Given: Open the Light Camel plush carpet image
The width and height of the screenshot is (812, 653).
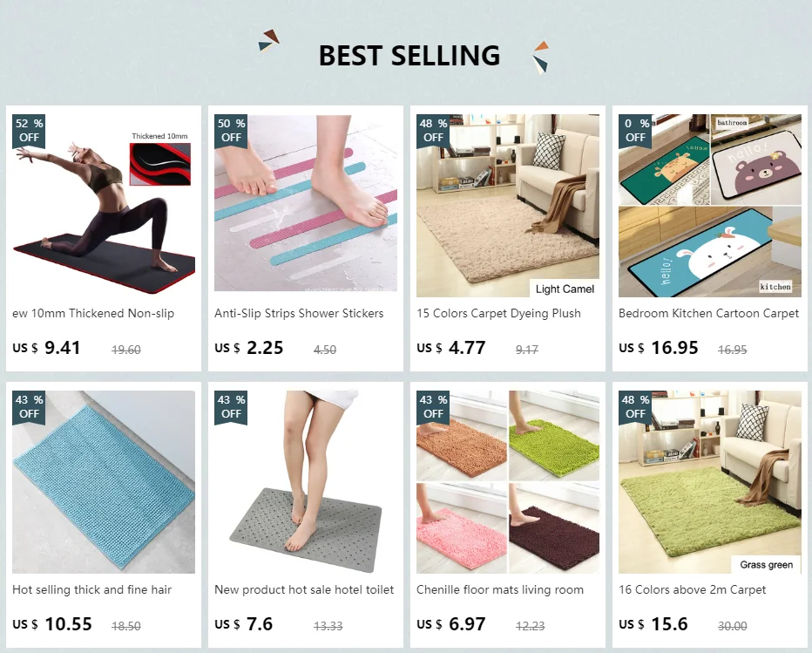Looking at the screenshot, I should click(508, 206).
